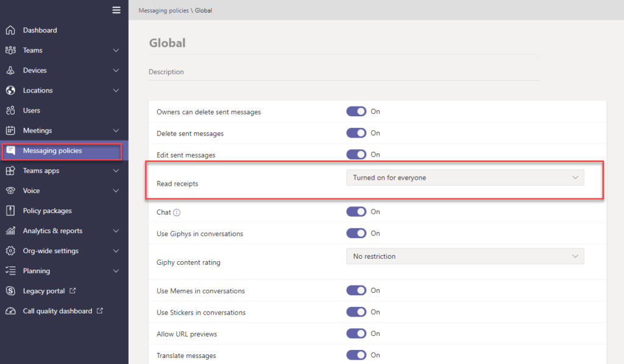Toggle Allow URL previews switch
624x364 pixels.
[x=356, y=334]
